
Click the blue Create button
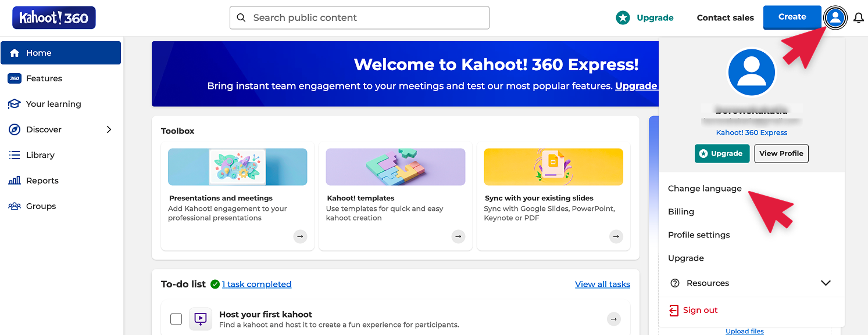click(792, 17)
